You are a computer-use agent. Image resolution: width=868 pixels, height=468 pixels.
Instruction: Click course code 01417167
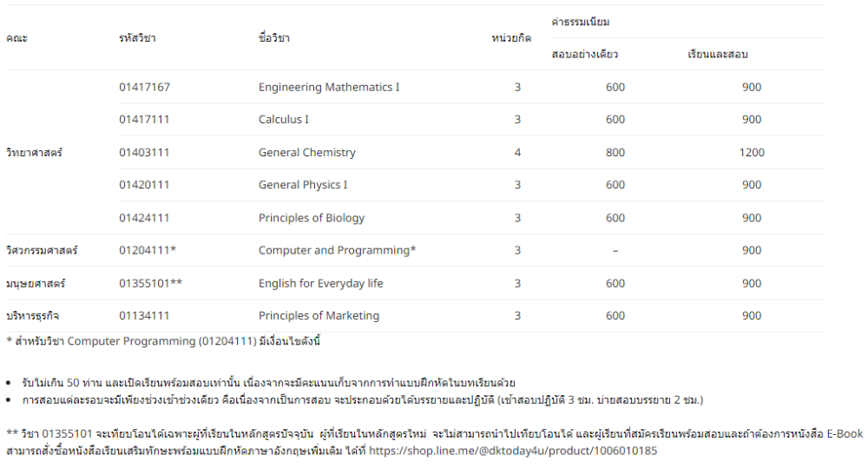point(144,87)
